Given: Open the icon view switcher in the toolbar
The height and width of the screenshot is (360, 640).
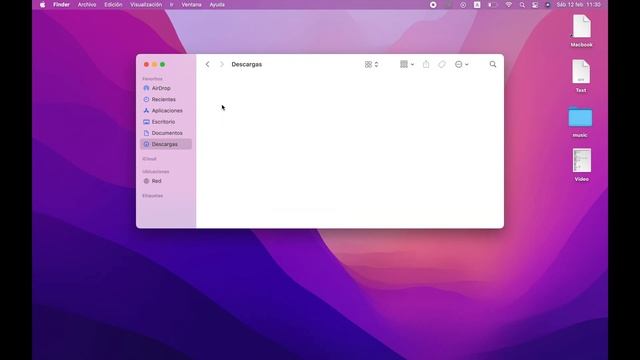Looking at the screenshot, I should (371, 64).
